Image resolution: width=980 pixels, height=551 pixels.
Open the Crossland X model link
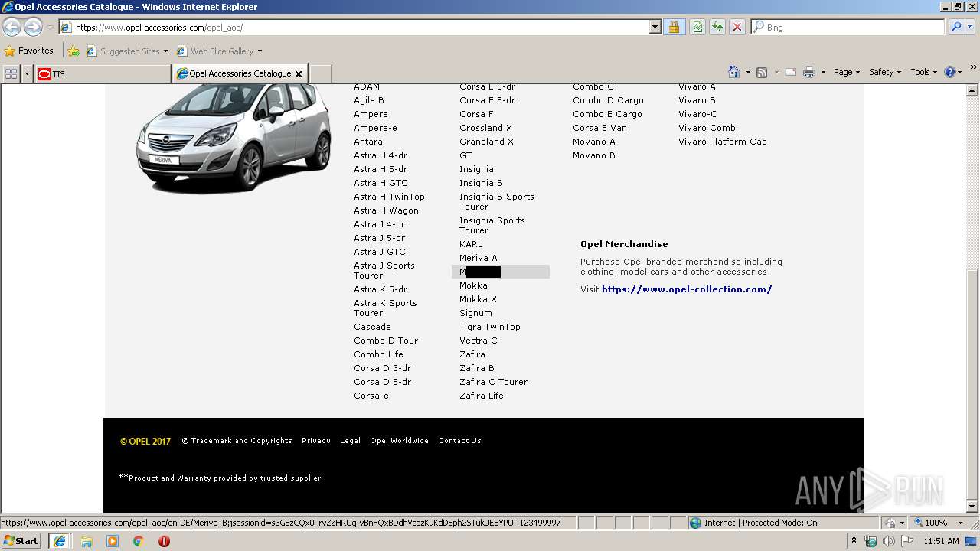(485, 128)
